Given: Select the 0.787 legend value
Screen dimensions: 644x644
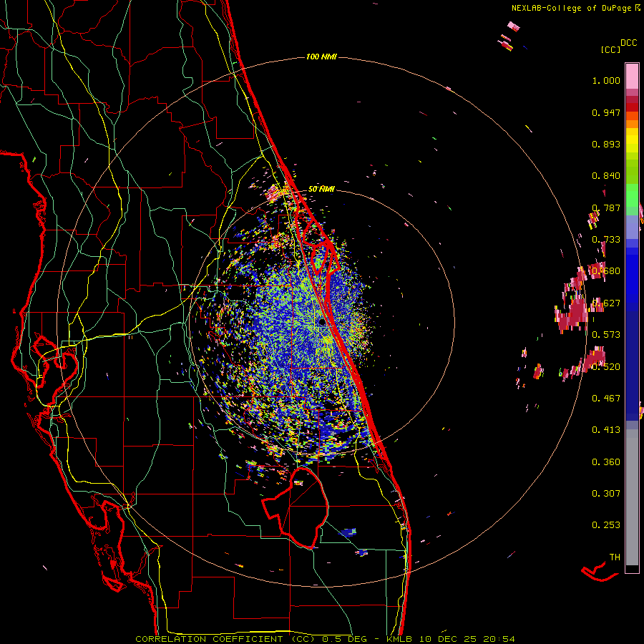Looking at the screenshot, I should [606, 208].
